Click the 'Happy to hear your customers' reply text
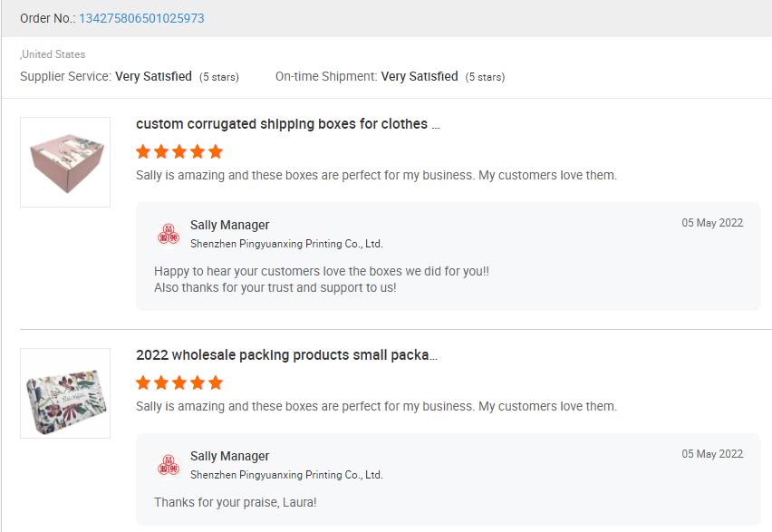The height and width of the screenshot is (532, 772). [x=322, y=271]
